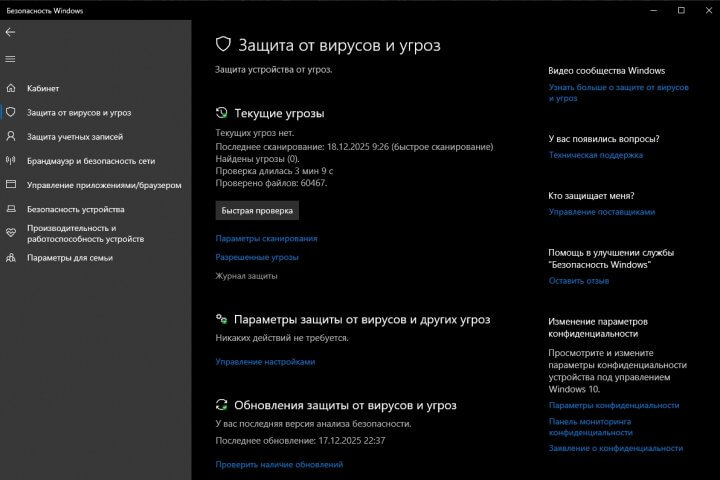
Task: Click the Текущие угрозы history icon
Action: tap(221, 113)
